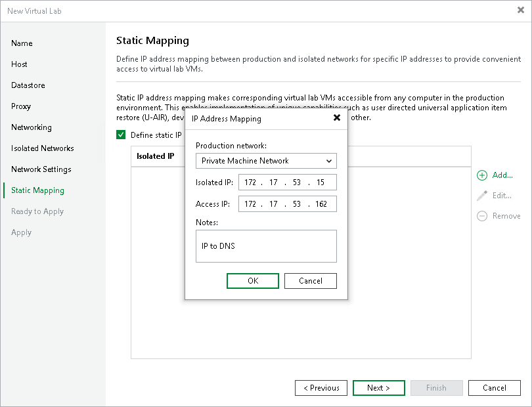Click the Remove link text
This screenshot has height=407, width=532.
coord(506,216)
